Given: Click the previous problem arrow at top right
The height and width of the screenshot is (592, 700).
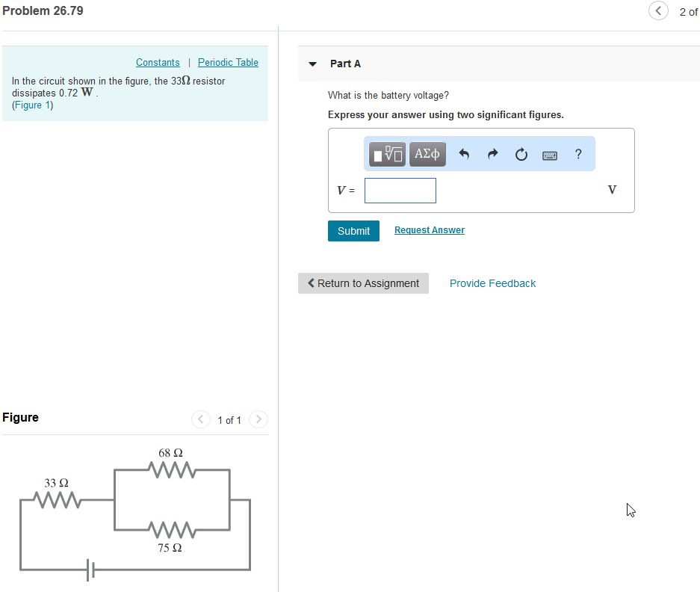Looking at the screenshot, I should tap(658, 11).
